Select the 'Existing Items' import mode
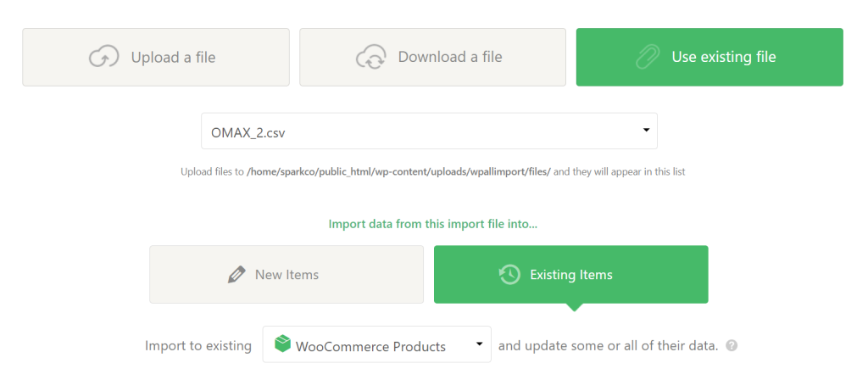 point(570,275)
